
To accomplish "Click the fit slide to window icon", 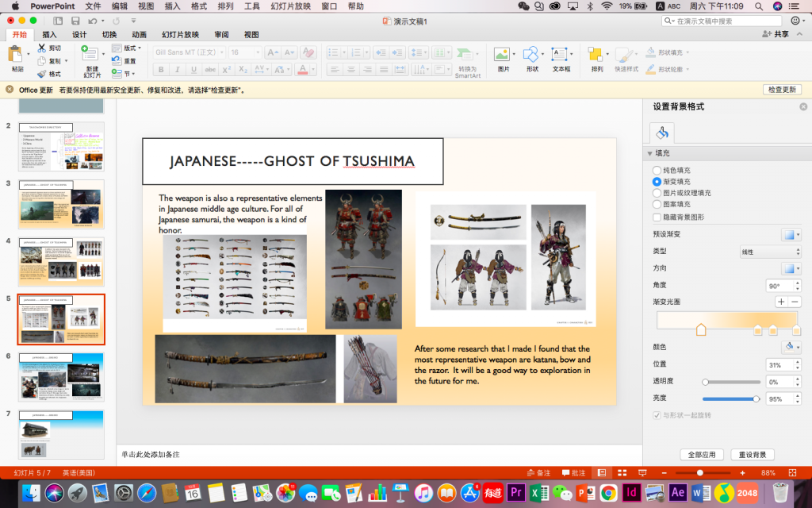I will [x=792, y=473].
